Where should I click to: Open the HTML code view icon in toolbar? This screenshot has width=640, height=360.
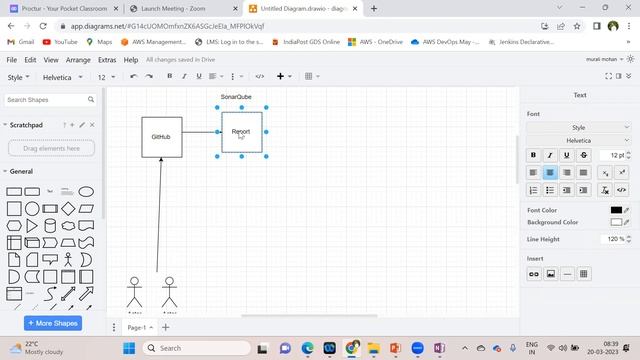260,76
